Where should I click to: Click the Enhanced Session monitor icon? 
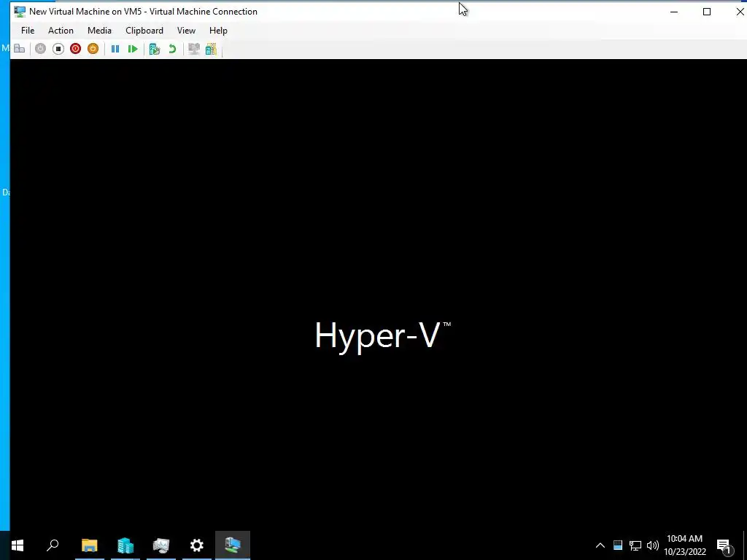point(193,49)
